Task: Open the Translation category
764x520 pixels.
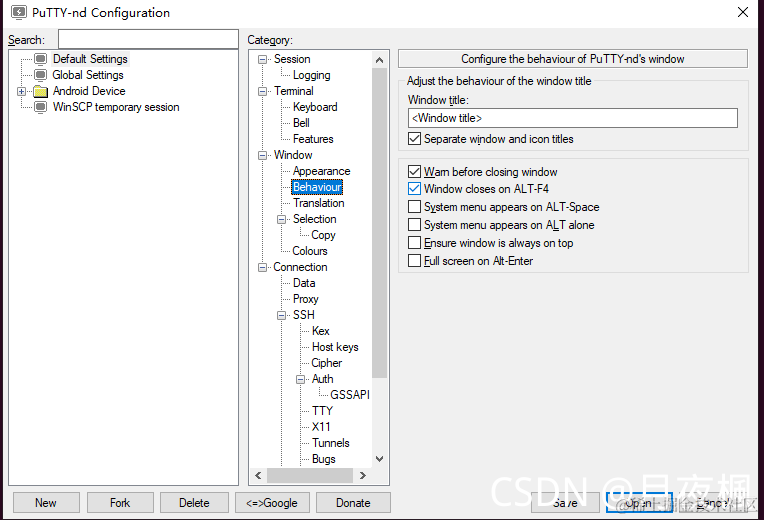Action: pos(318,203)
